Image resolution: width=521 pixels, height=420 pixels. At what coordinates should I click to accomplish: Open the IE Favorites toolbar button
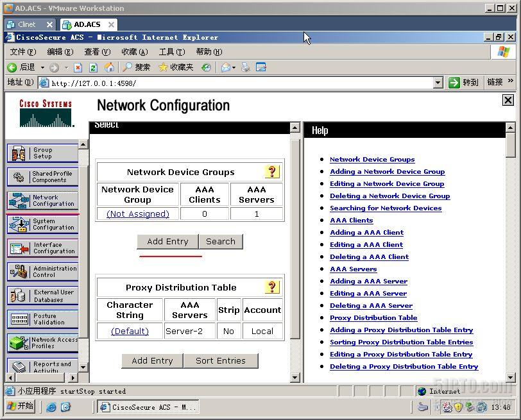[x=176, y=67]
